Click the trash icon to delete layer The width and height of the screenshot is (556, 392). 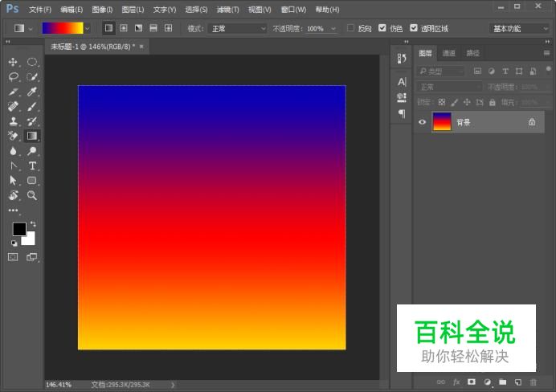coord(533,382)
